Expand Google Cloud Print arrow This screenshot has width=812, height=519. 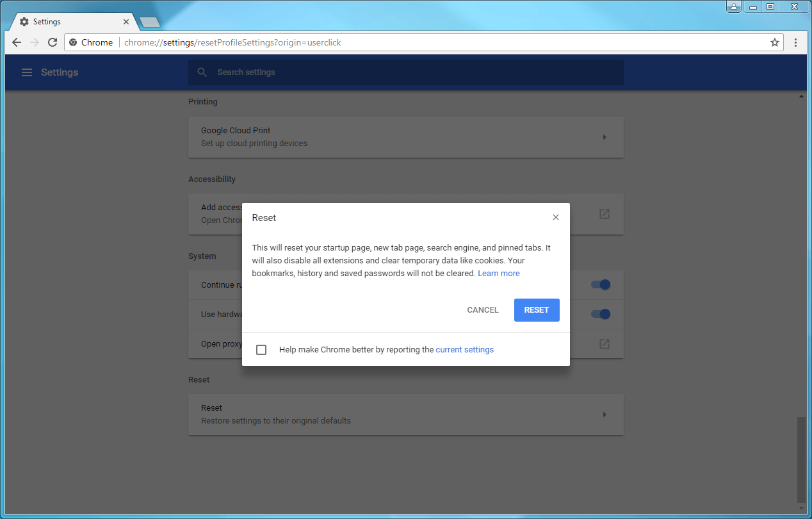[605, 137]
